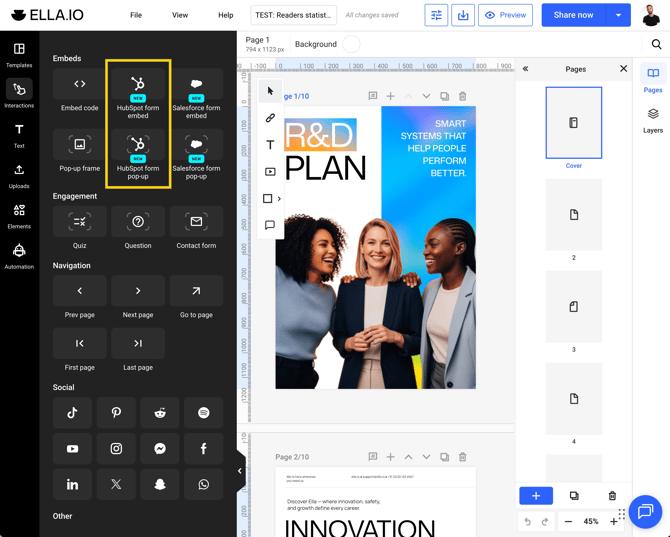The image size is (670, 537).
Task: Pick the page Background color swatch
Action: pyautogui.click(x=351, y=44)
